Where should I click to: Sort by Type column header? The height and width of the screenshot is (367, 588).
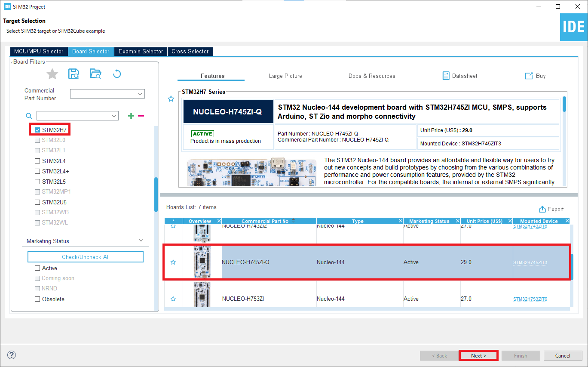pos(358,221)
